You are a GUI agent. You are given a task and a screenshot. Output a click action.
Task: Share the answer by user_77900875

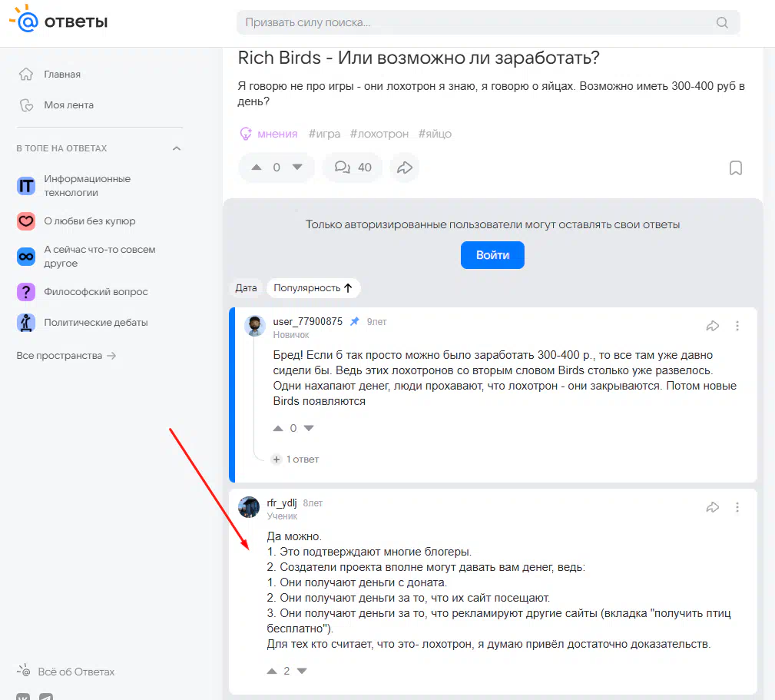pyautogui.click(x=712, y=326)
